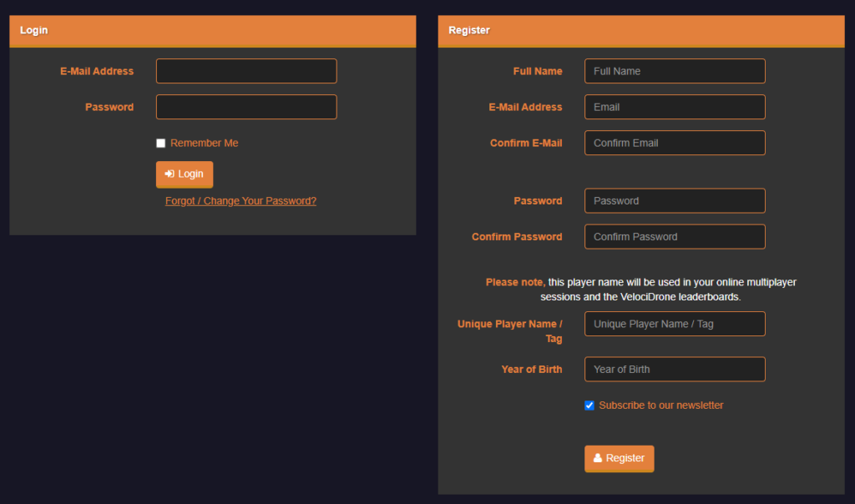
Task: Click the orange Register button
Action: (x=619, y=459)
